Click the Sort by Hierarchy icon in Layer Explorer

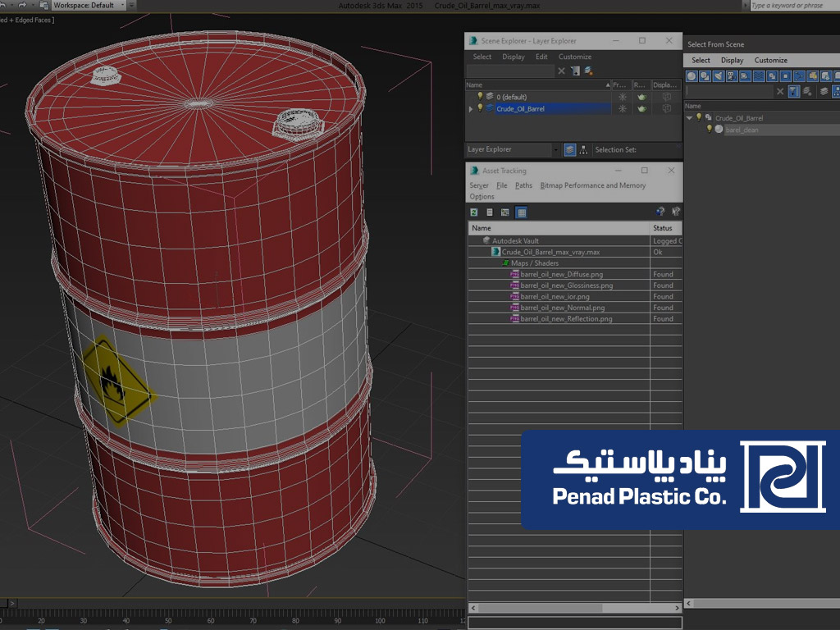coord(583,150)
